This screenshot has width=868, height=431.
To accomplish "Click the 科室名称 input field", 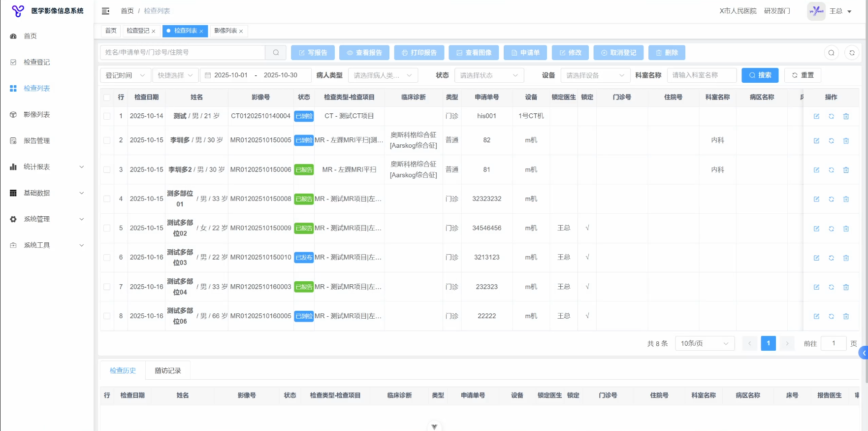I will pos(701,75).
